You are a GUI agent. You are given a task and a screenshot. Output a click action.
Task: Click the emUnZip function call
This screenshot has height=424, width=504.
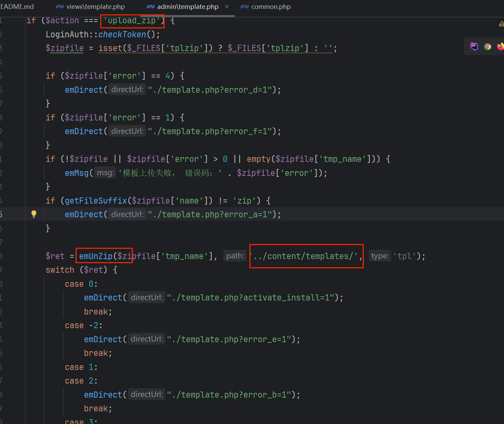tap(95, 256)
